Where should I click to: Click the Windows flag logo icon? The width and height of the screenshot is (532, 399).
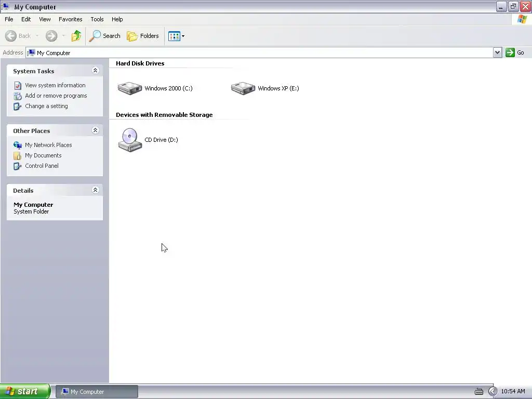[522, 19]
